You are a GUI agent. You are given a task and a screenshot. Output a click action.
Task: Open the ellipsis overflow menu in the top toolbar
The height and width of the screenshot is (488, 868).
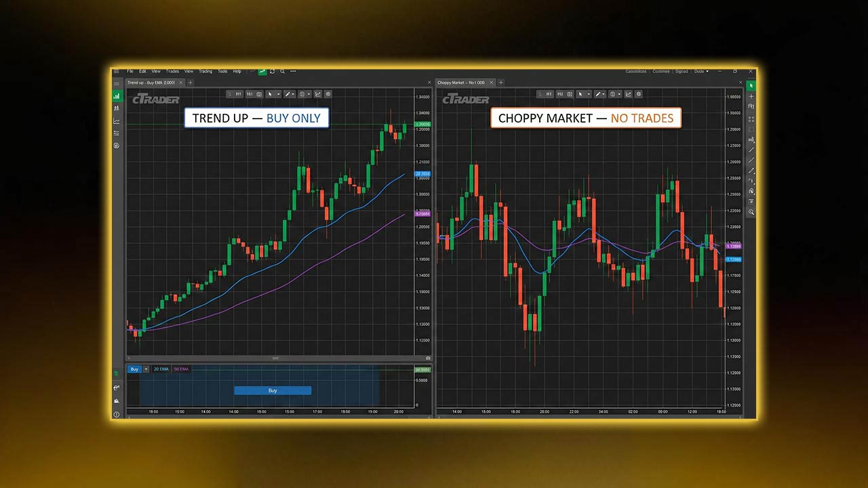coord(292,71)
